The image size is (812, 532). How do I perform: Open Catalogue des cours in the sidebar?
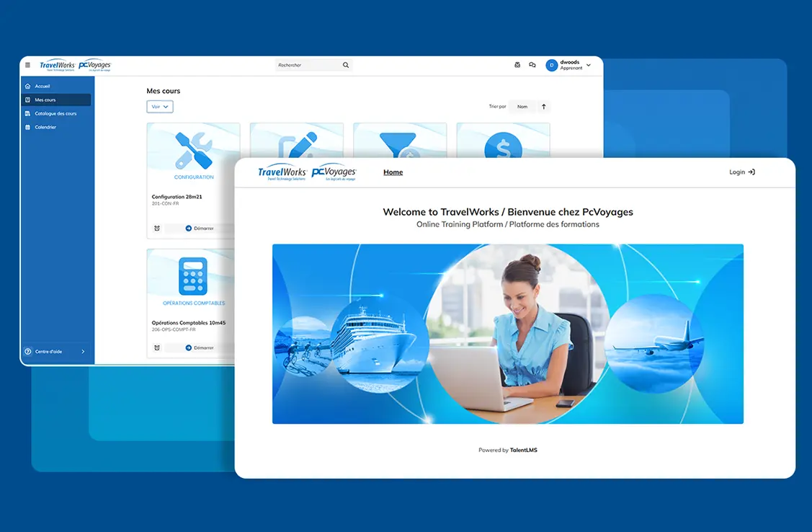tap(56, 113)
